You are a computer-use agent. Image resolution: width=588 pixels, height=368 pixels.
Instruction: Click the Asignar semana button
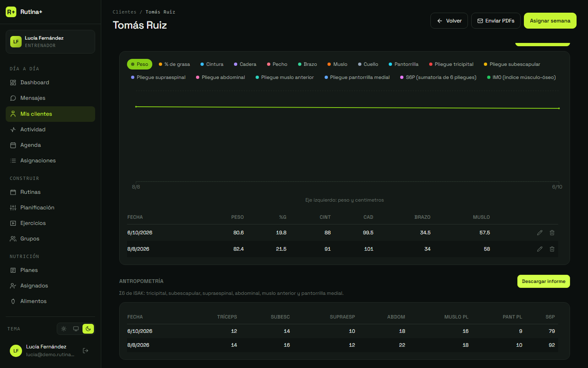click(x=550, y=21)
